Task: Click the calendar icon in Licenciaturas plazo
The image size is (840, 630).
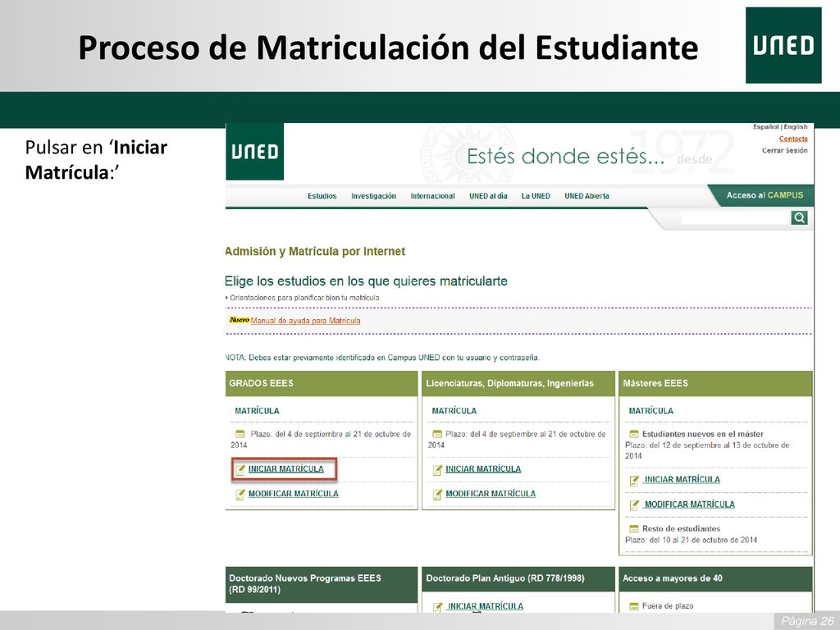Action: 437,434
